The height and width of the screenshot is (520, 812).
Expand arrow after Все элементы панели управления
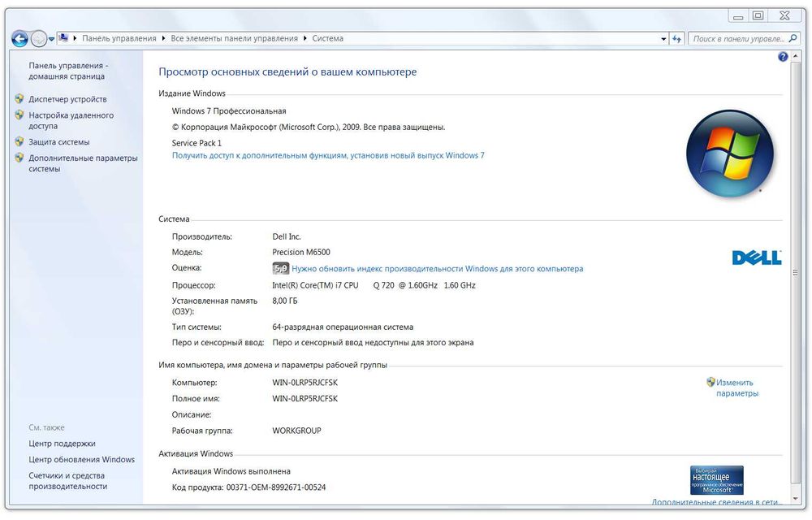(x=305, y=38)
